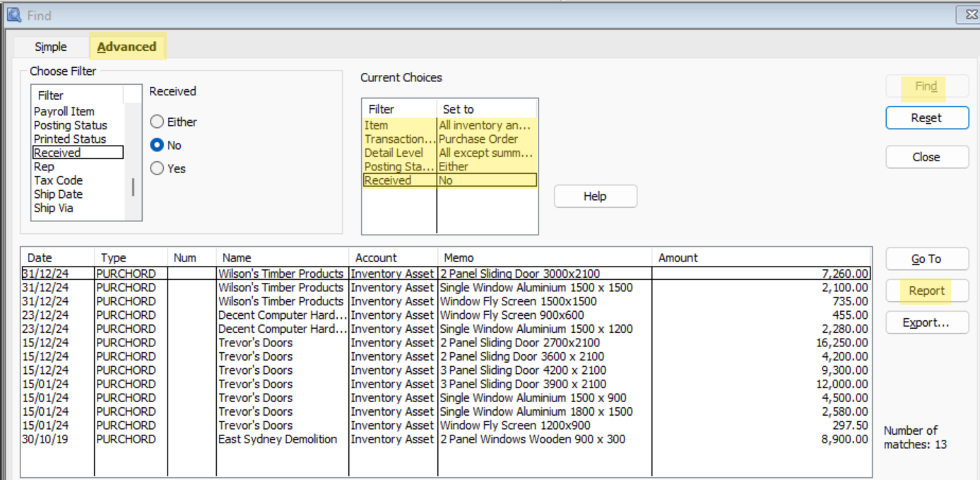Image resolution: width=980 pixels, height=480 pixels.
Task: Select 2 Panel Sliding Door 2700x2100 row
Action: (446, 343)
